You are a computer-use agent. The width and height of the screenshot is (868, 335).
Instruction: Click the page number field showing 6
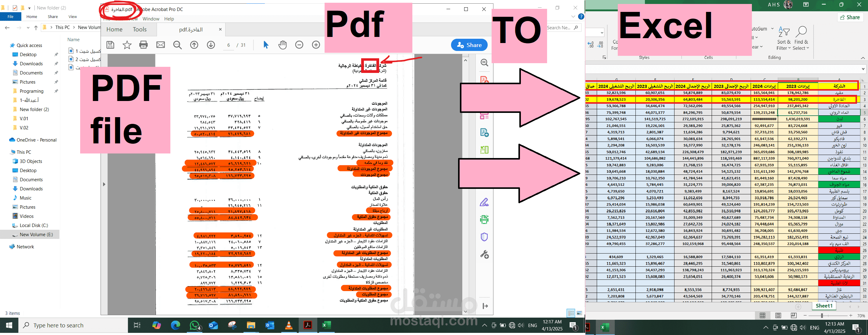point(229,45)
